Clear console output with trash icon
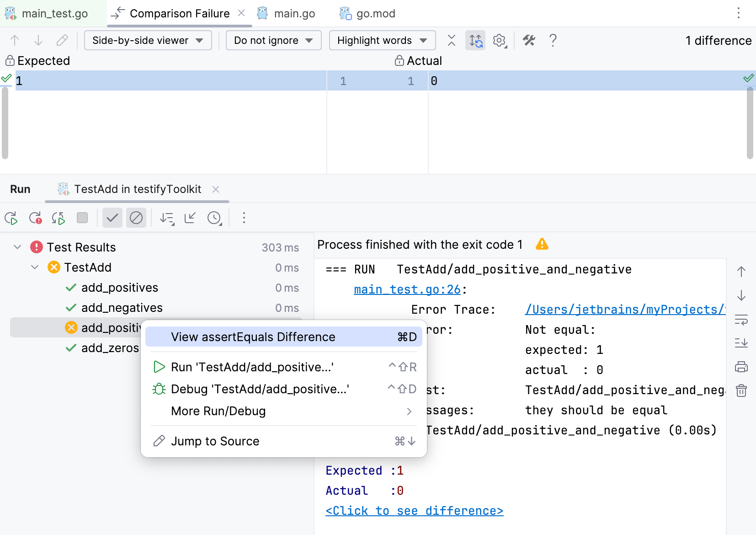The height and width of the screenshot is (535, 756). (741, 391)
